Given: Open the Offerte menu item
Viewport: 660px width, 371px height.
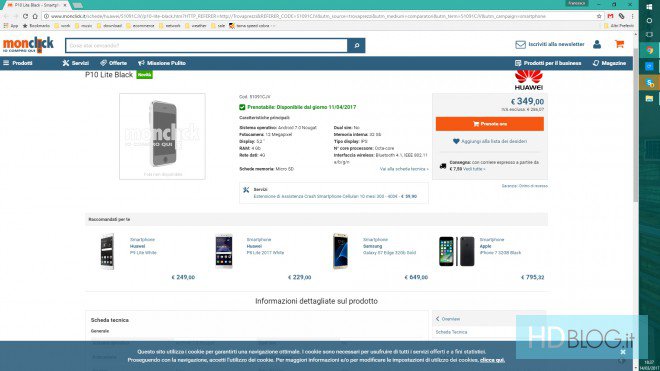Looking at the screenshot, I should click(114, 63).
